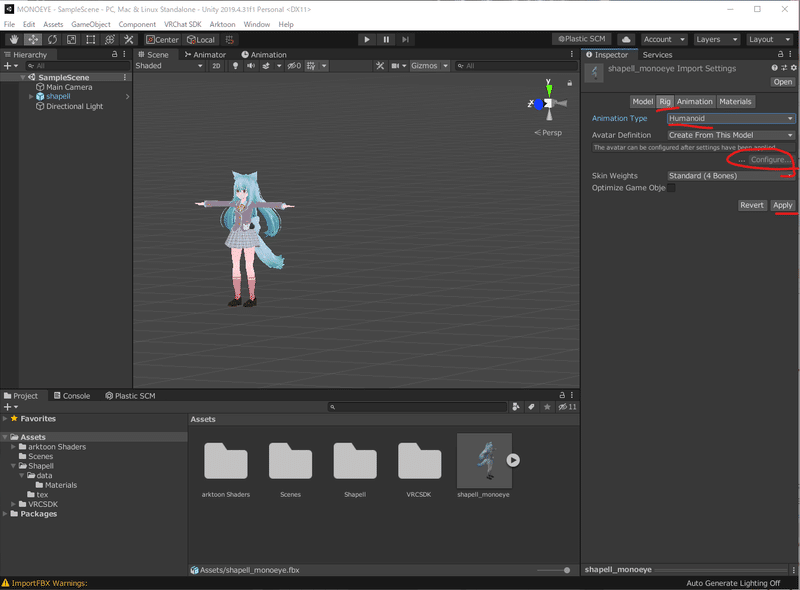800x590 pixels.
Task: Open the Shaded draw mode dropdown
Action: [169, 66]
